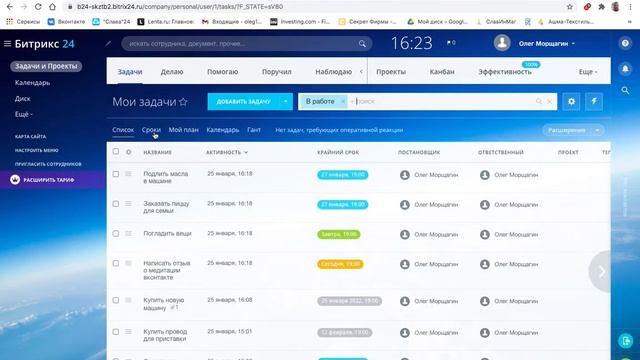Viewport: 640px width, 360px height.
Task: Expand Ещё in left sidebar
Action: point(24,114)
